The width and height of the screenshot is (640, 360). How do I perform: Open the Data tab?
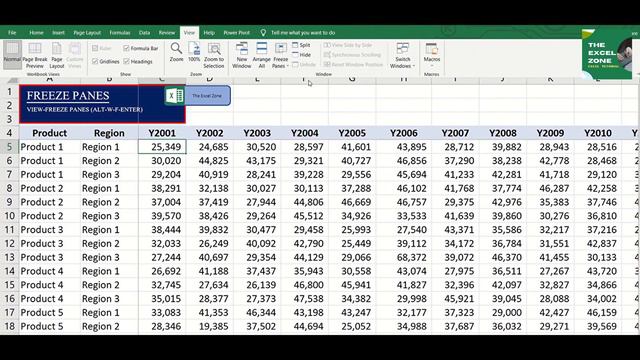point(144,33)
